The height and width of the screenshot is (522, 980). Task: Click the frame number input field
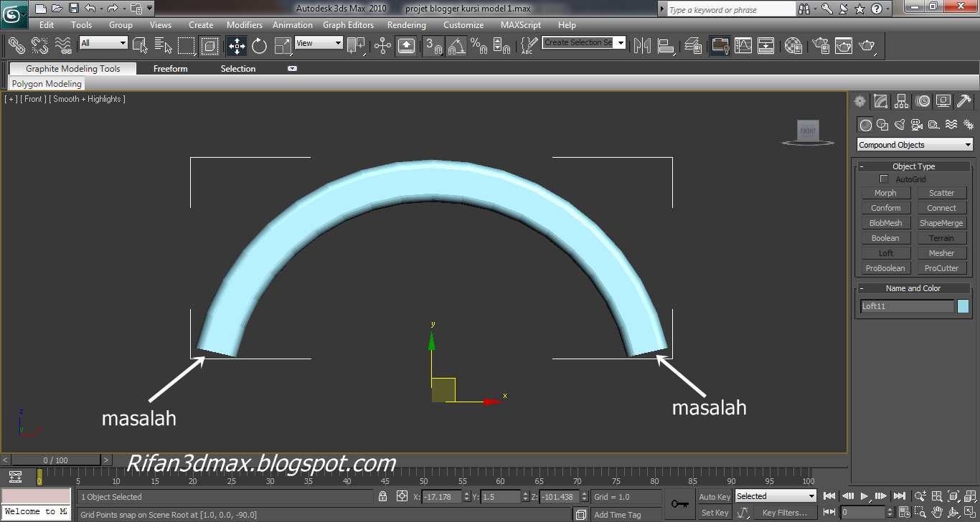point(862,512)
